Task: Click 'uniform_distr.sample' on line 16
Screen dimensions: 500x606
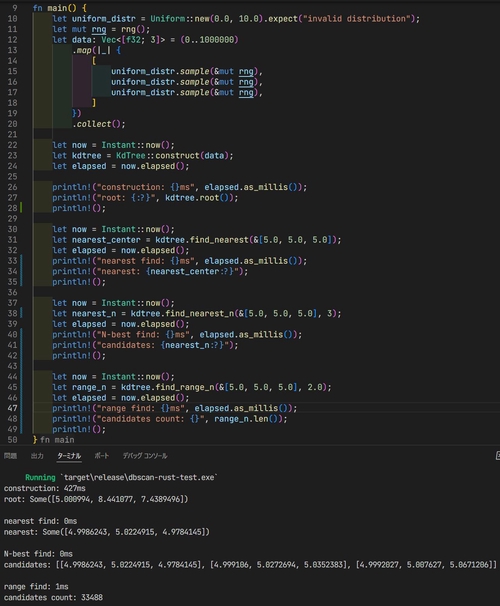Action: tap(160, 82)
